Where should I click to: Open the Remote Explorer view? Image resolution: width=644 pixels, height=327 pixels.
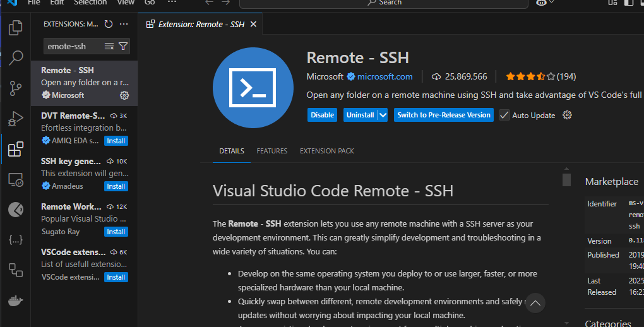click(16, 179)
